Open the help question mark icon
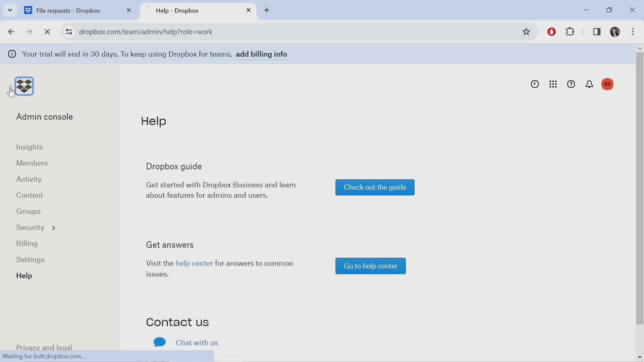Viewport: 644px width, 362px height. [x=571, y=84]
